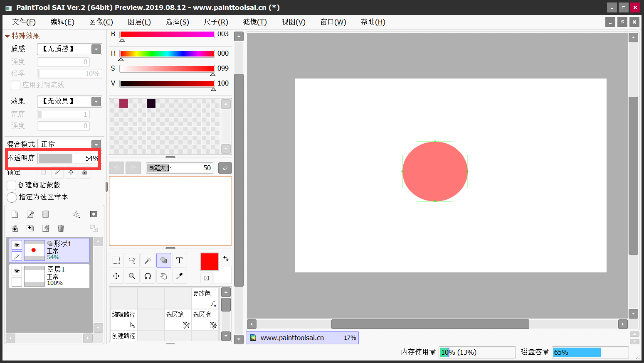The image size is (644, 363).
Task: Clear the selected layer
Action: [46, 228]
